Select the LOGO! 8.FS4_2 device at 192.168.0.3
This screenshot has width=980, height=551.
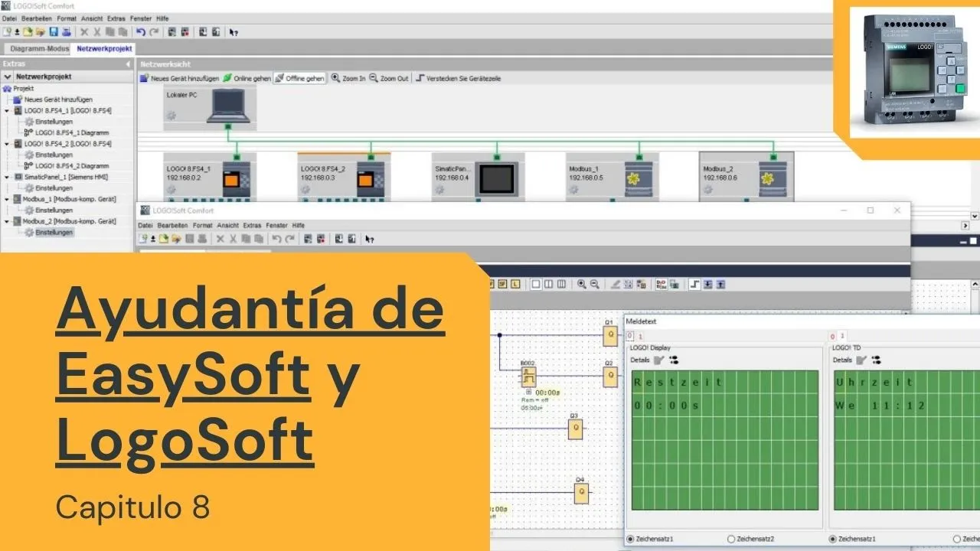tap(345, 176)
